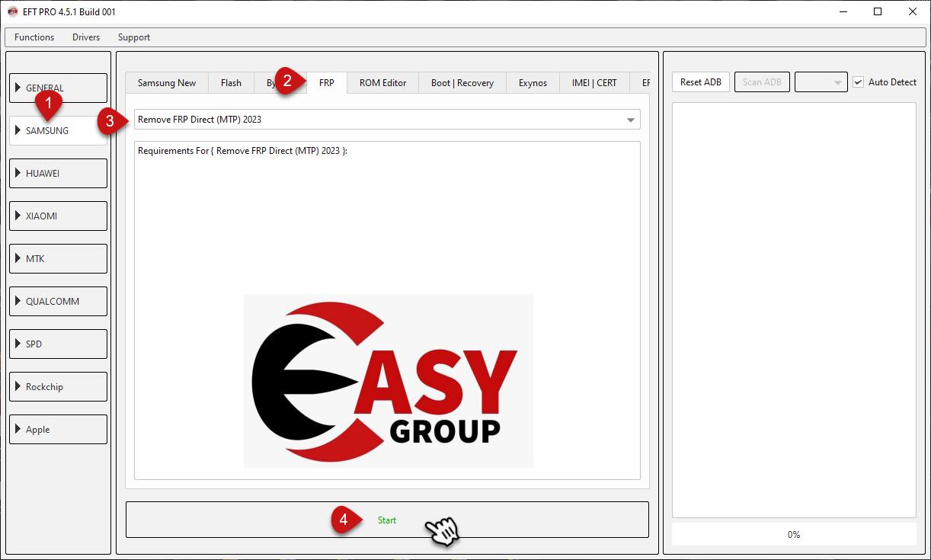931x560 pixels.
Task: Click the Requirements text area
Action: (387, 310)
